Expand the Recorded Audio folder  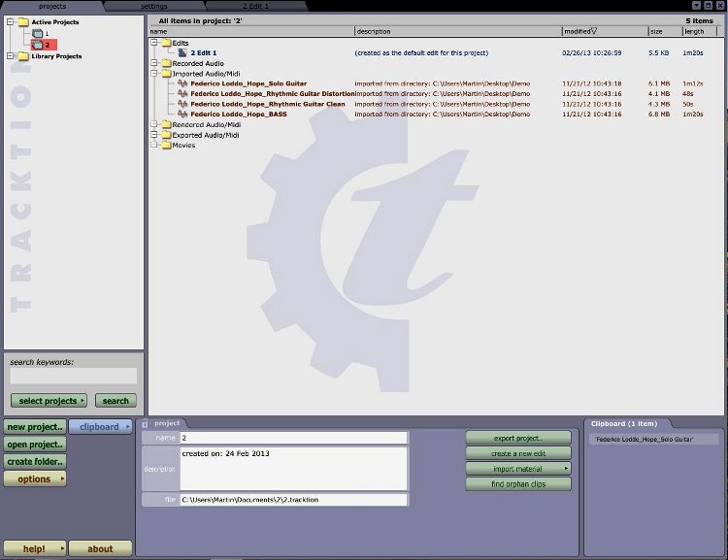point(154,63)
